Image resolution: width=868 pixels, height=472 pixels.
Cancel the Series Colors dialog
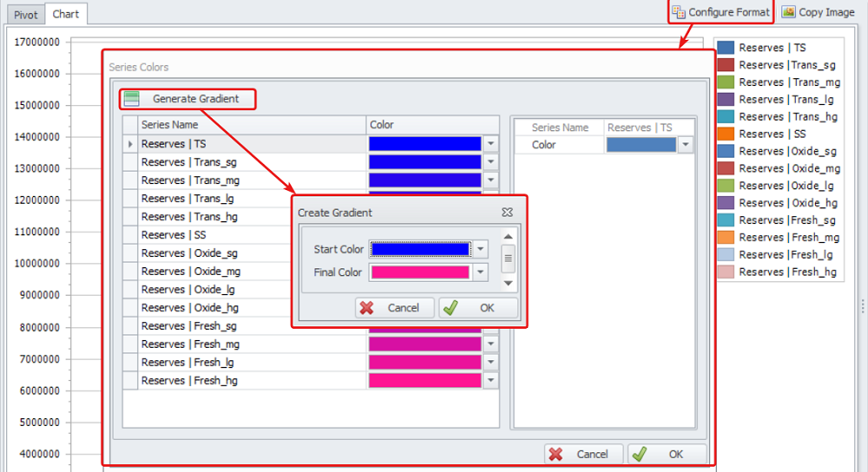tap(583, 455)
